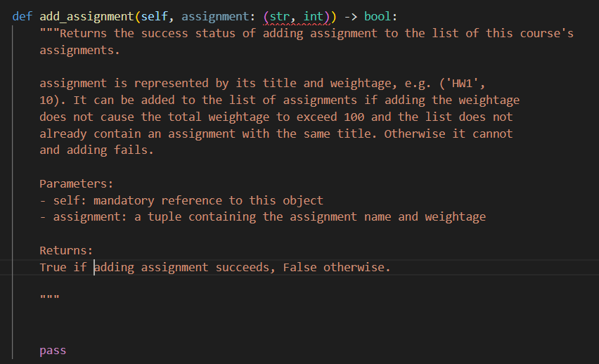Viewport: 599px width, 364px height.
Task: Click the 'int' type in the tuple annotation
Action: 314,16
